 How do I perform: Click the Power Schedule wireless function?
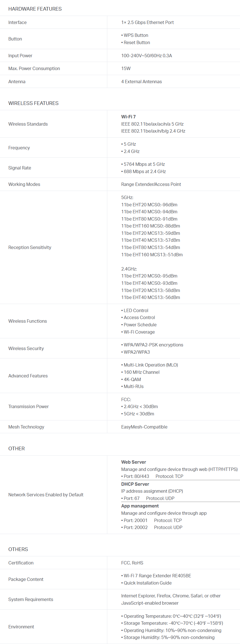[x=140, y=325]
